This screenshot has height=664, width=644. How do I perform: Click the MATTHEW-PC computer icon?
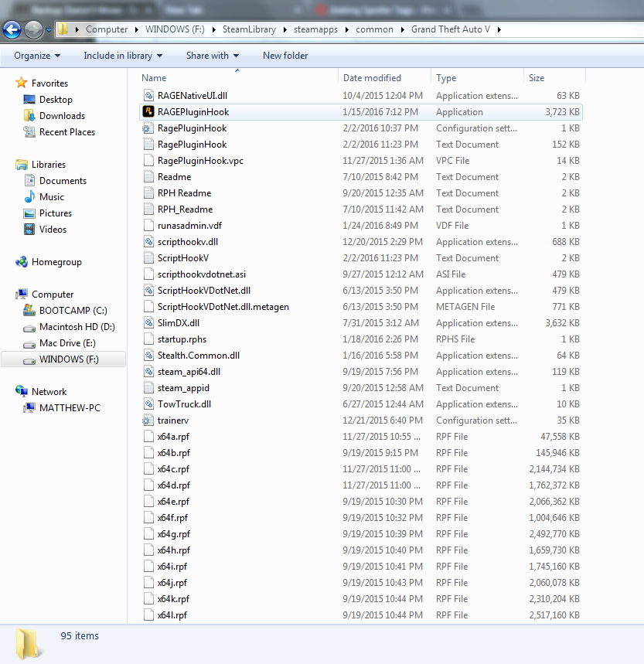[29, 408]
